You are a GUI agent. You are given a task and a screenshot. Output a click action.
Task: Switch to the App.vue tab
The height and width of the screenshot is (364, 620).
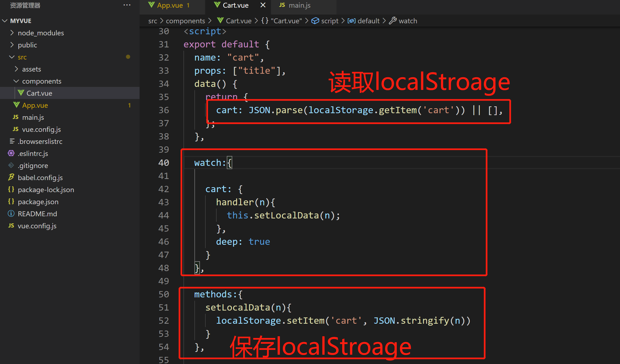[170, 5]
